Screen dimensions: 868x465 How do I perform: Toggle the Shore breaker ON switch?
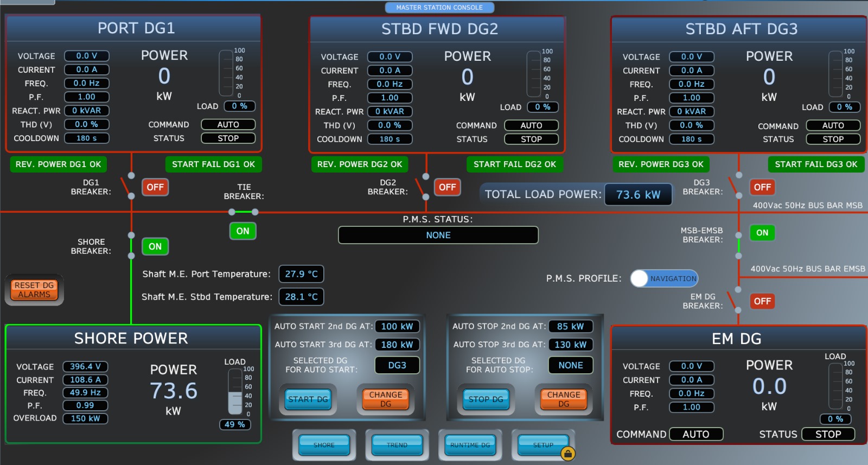[155, 246]
